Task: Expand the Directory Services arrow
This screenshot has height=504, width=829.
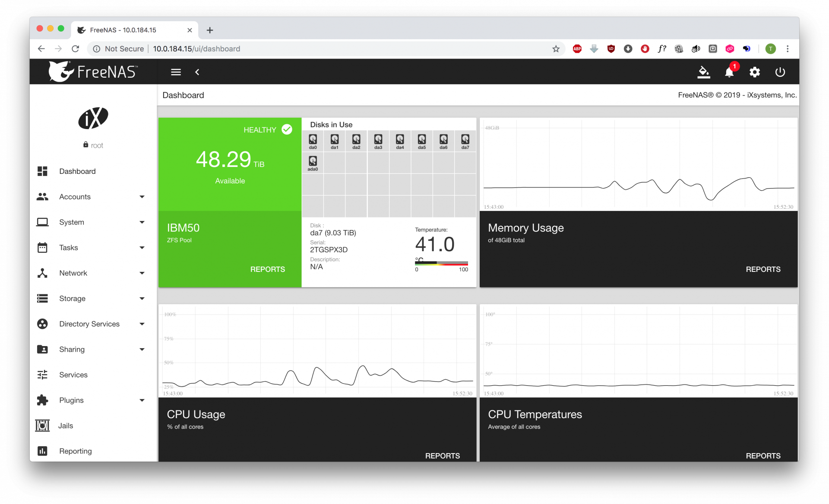Action: point(142,324)
